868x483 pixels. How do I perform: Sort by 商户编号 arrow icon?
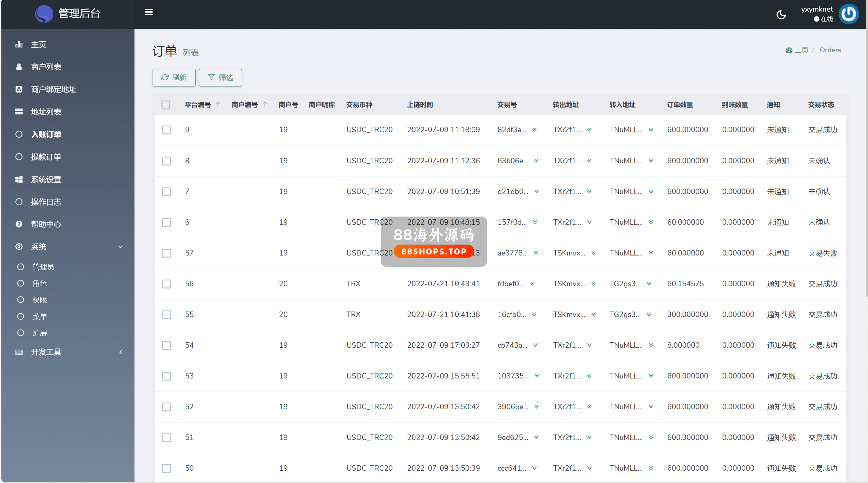coord(265,105)
